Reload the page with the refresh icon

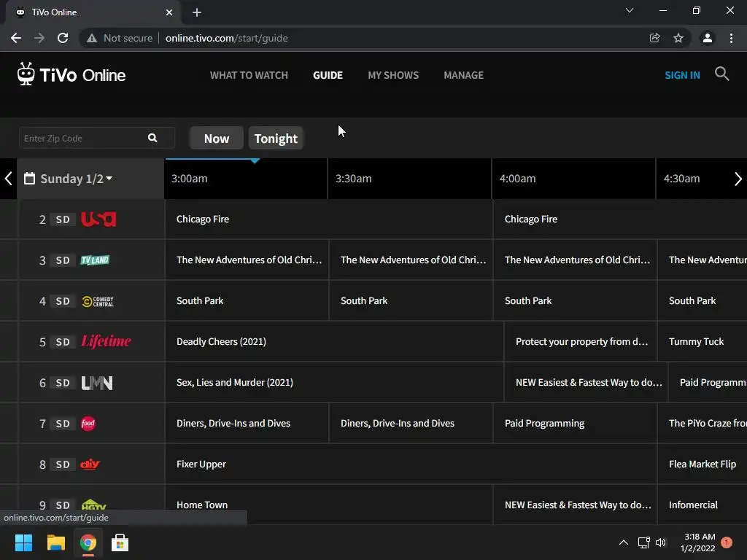pyautogui.click(x=63, y=38)
